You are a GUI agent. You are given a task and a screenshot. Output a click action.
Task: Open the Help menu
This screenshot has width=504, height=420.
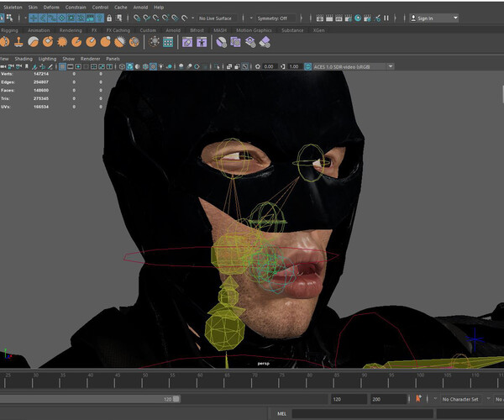pyautogui.click(x=159, y=7)
